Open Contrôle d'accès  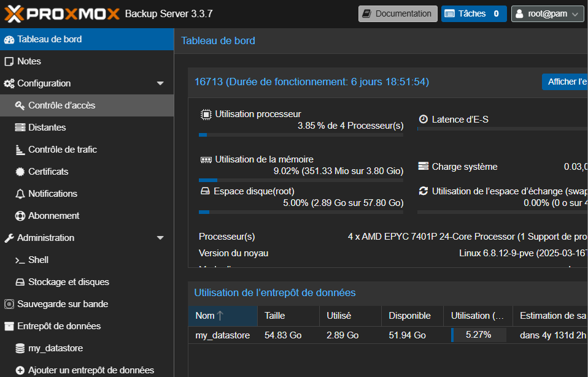[x=87, y=105]
